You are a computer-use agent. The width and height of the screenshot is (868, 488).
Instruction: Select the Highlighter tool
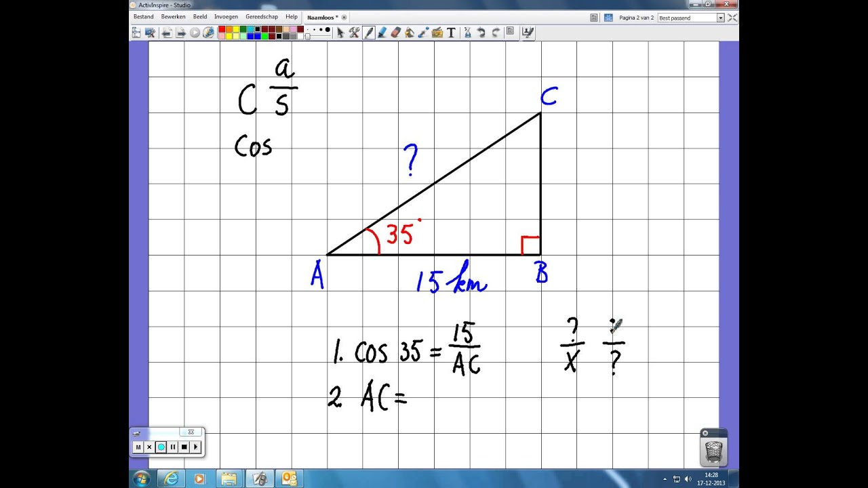382,32
